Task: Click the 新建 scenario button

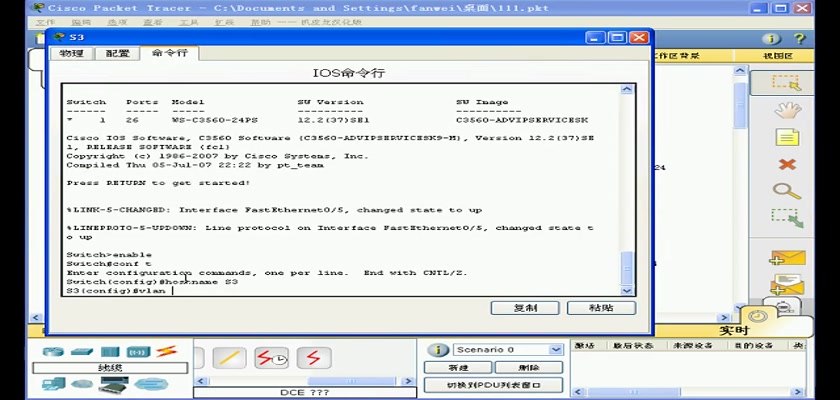Action: (x=457, y=367)
